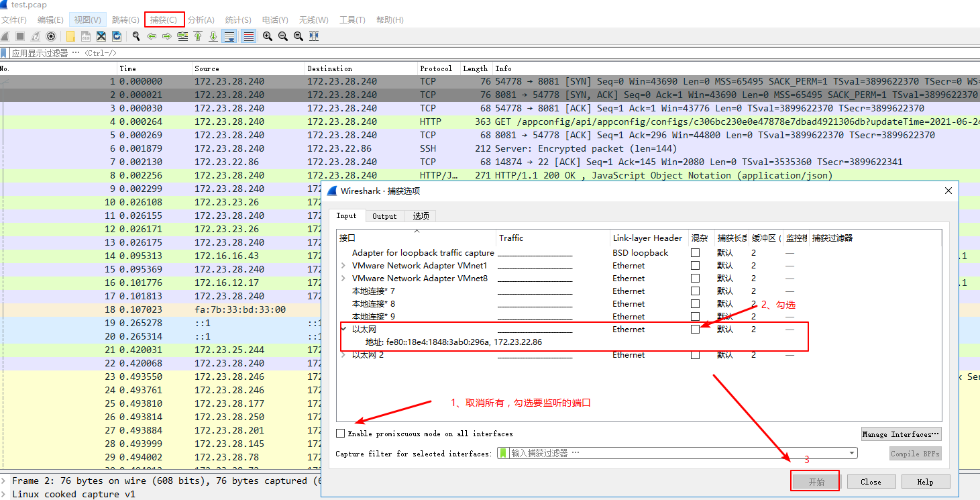Open the 分析(A) menu
This screenshot has width=980, height=500.
pos(201,20)
